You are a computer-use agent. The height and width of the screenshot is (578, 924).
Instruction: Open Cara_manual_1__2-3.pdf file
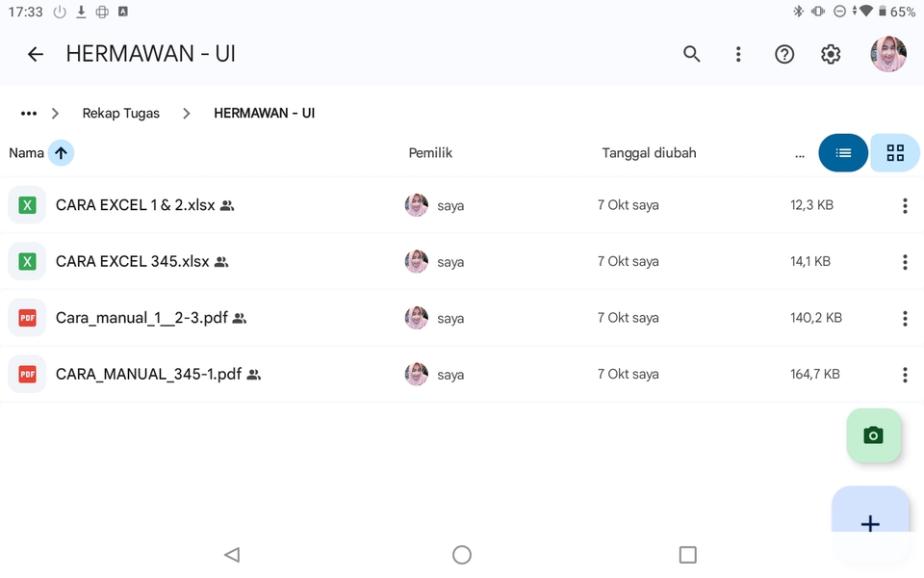click(x=141, y=318)
